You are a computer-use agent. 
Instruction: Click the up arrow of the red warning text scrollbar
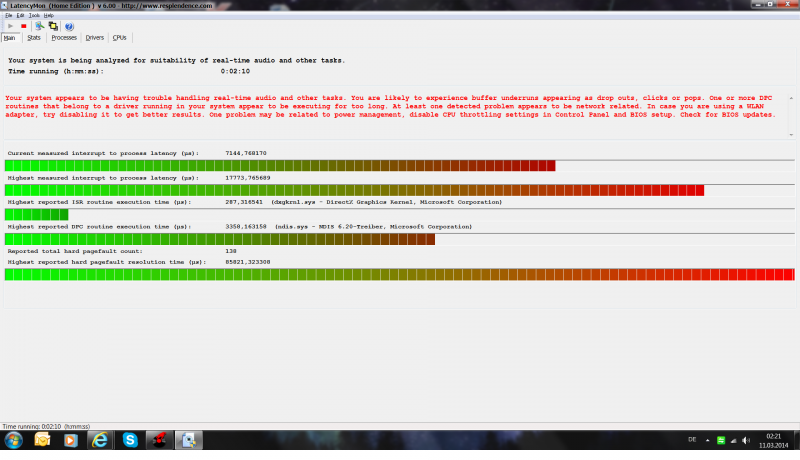click(791, 98)
